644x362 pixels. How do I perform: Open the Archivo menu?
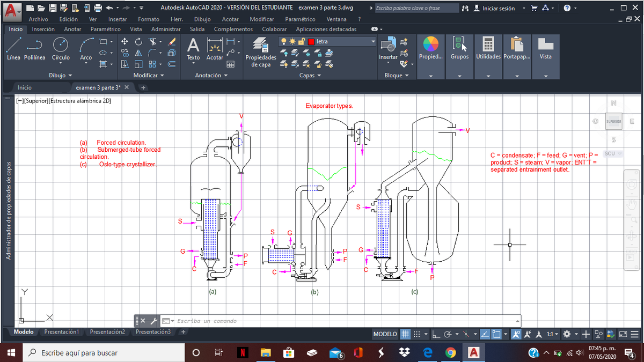(38, 19)
